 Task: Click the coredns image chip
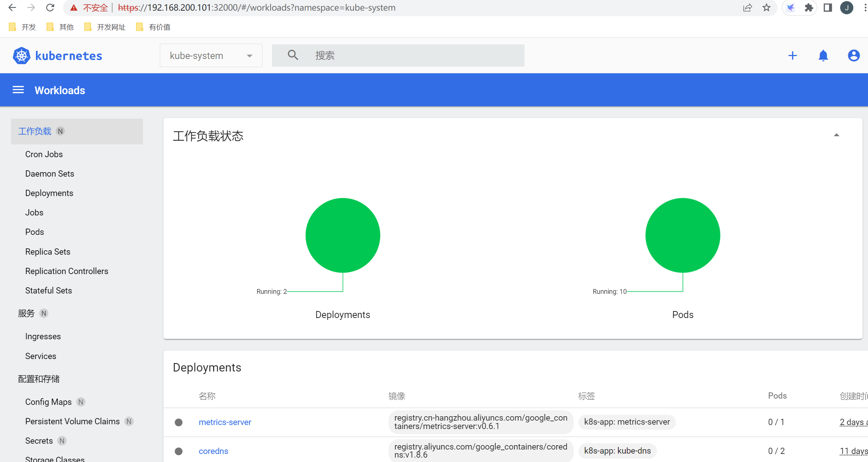481,451
